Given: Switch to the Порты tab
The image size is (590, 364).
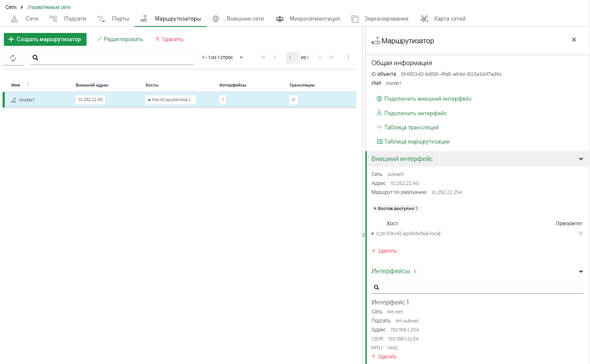Looking at the screenshot, I should 114,19.
